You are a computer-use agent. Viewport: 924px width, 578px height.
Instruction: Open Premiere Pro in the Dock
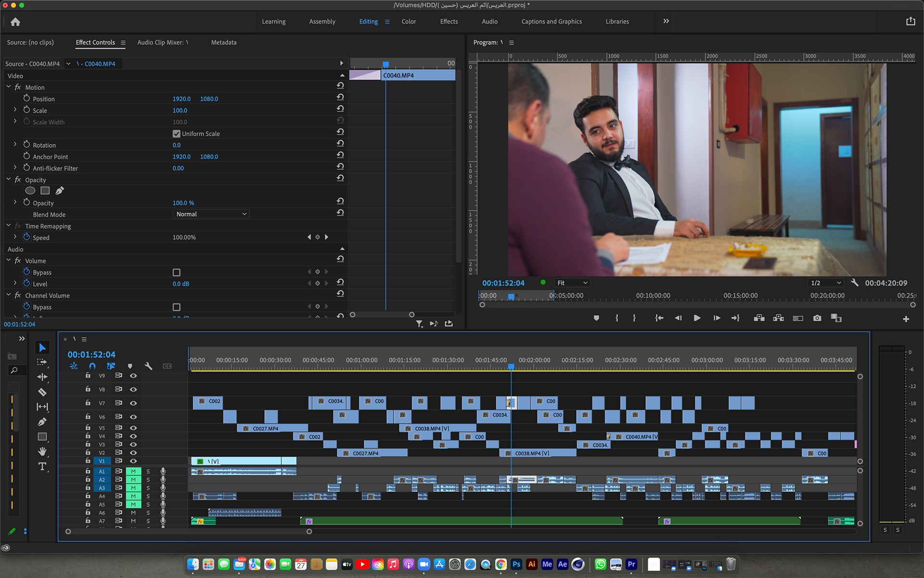point(631,564)
